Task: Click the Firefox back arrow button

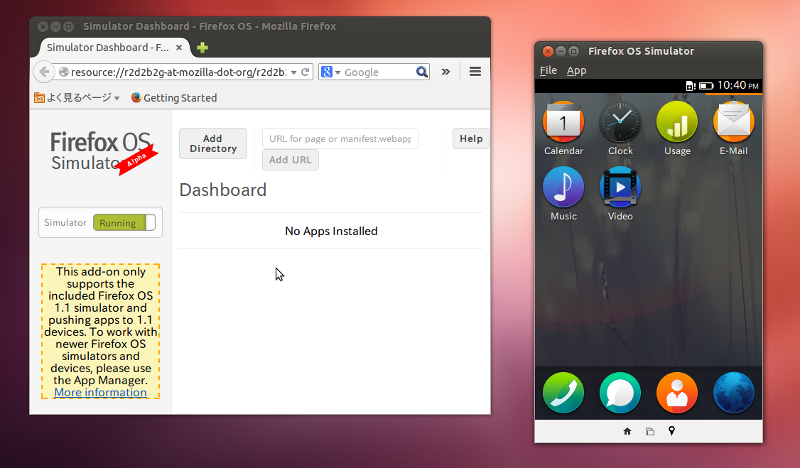Action: (x=44, y=72)
